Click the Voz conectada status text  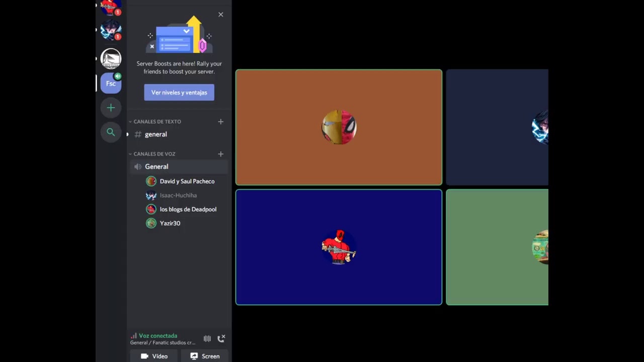coord(158,336)
